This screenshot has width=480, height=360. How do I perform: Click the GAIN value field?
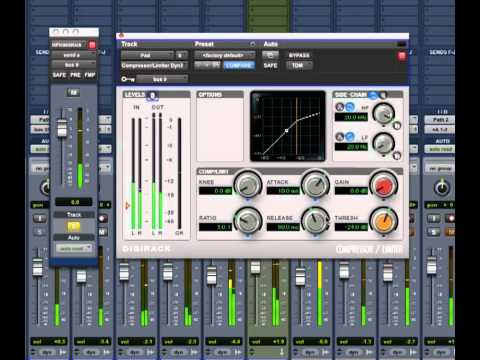pyautogui.click(x=351, y=191)
